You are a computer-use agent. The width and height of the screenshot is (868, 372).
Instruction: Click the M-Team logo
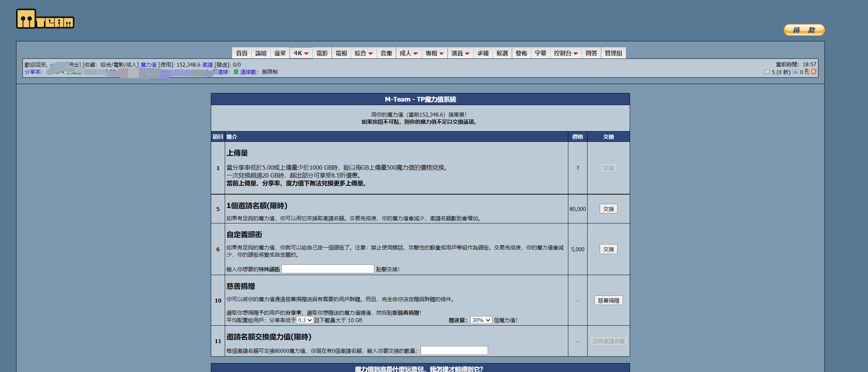tap(45, 19)
